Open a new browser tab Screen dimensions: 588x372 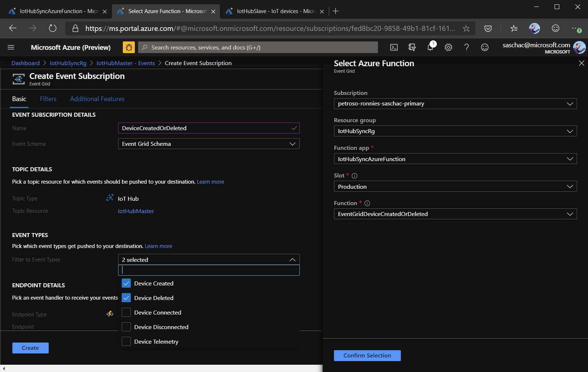pyautogui.click(x=335, y=11)
